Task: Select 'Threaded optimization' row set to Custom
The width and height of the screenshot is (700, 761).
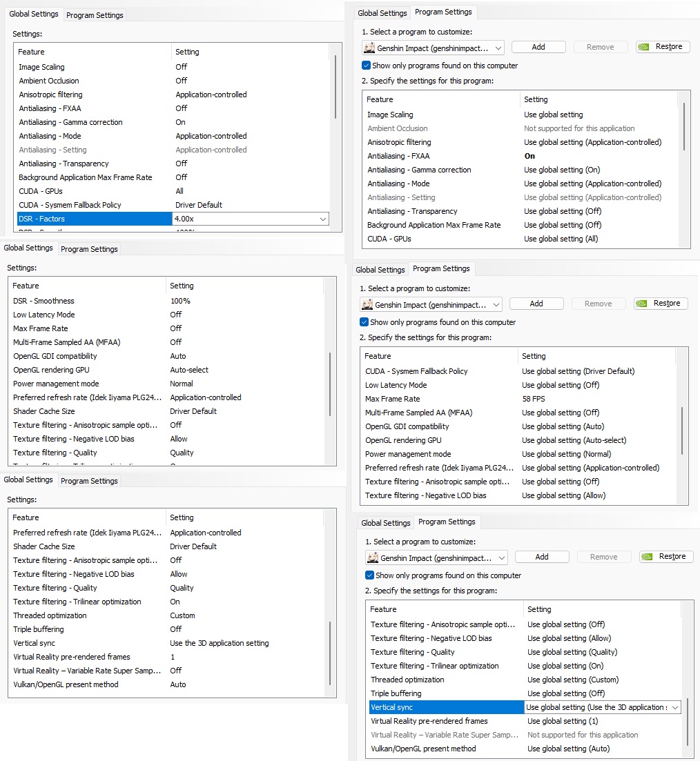Action: coord(168,615)
